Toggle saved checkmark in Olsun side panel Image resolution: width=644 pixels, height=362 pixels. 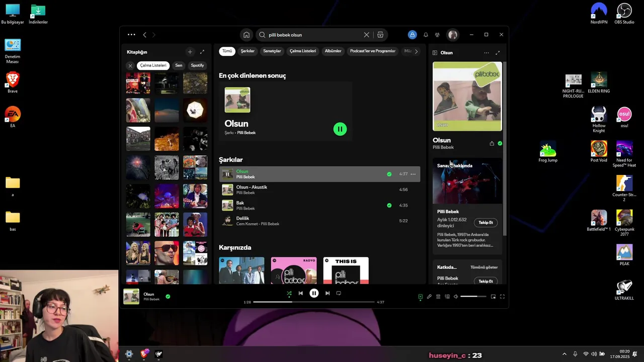coord(500,143)
